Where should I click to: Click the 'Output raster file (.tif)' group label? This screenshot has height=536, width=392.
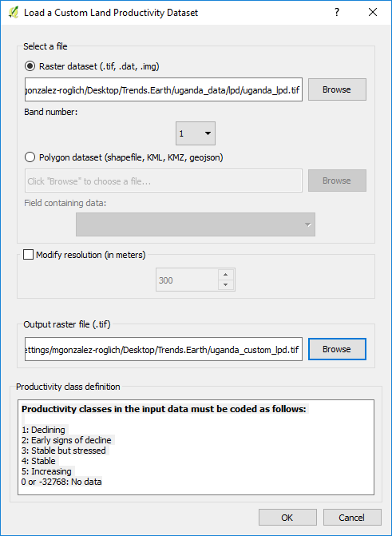[67, 324]
